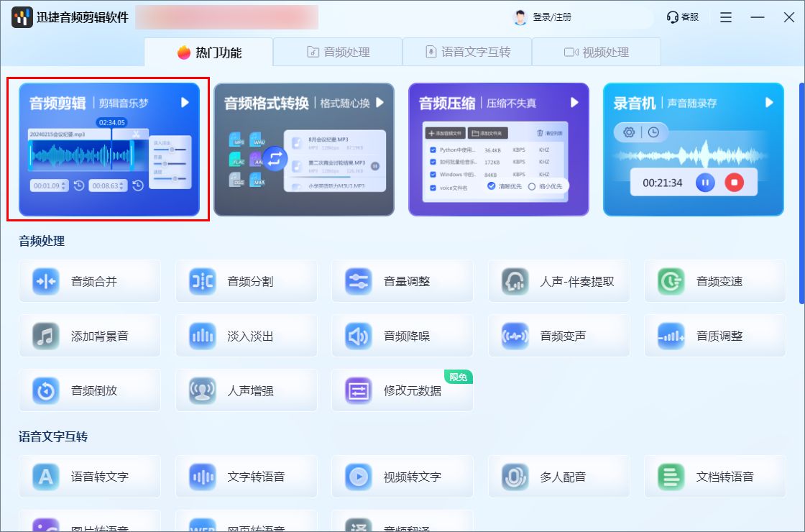Click the 添加音频文件 button in compression card
Viewport: 805px width, 532px height.
446,134
